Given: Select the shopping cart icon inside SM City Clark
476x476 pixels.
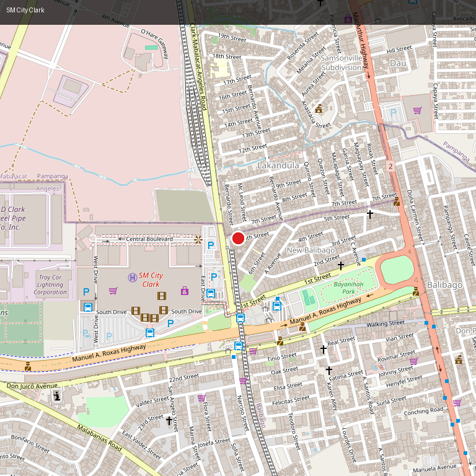Looking at the screenshot, I should point(113,291).
